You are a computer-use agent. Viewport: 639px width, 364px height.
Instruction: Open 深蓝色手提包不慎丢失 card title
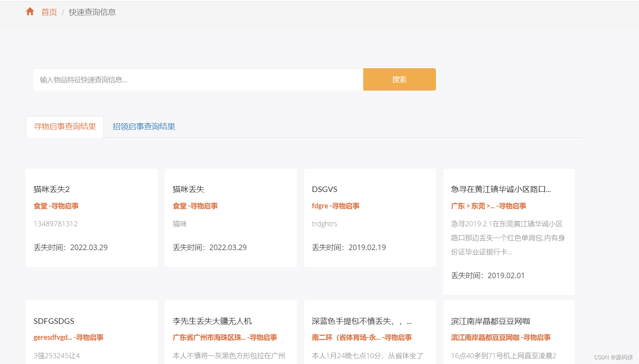tap(362, 321)
